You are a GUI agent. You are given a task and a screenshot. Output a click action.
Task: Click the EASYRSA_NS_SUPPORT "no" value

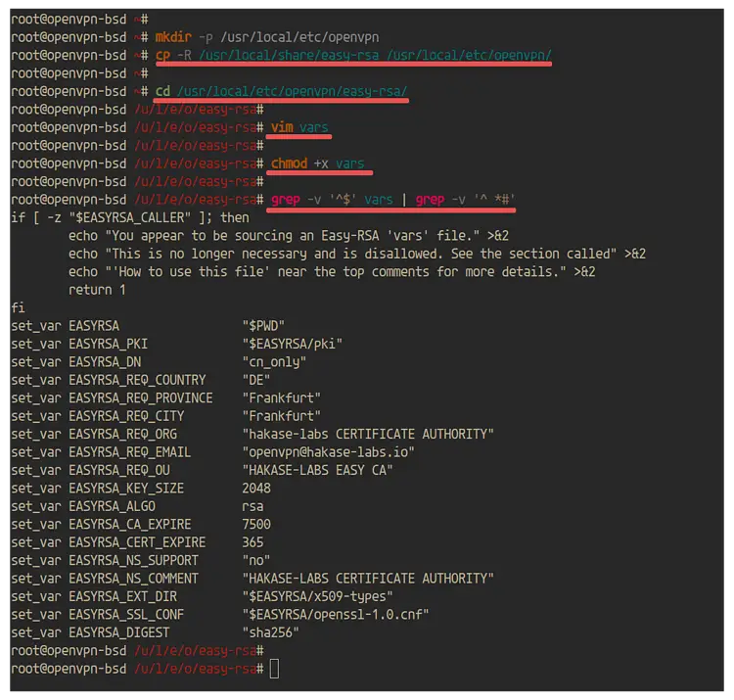[x=256, y=560]
